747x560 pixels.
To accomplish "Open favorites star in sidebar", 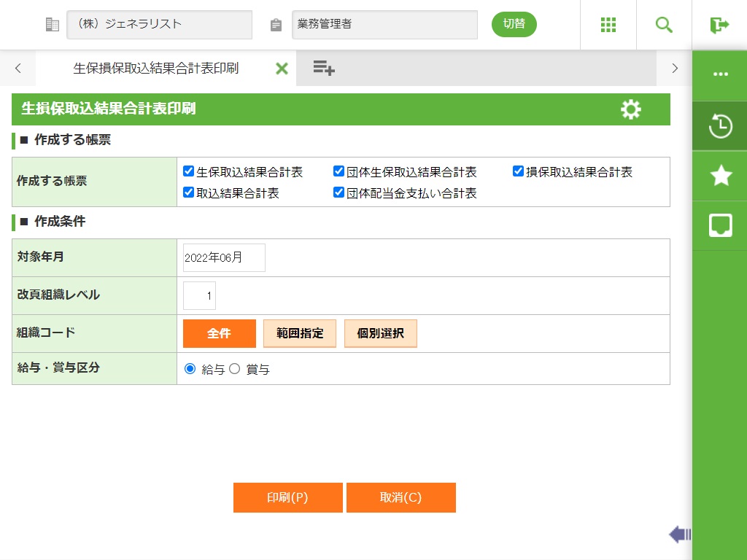I will [720, 176].
